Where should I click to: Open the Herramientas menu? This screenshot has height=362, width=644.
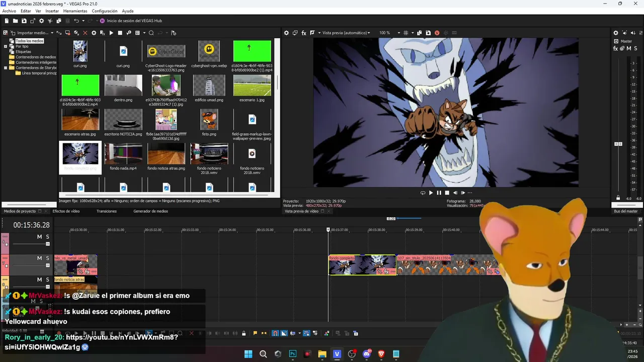point(75,11)
